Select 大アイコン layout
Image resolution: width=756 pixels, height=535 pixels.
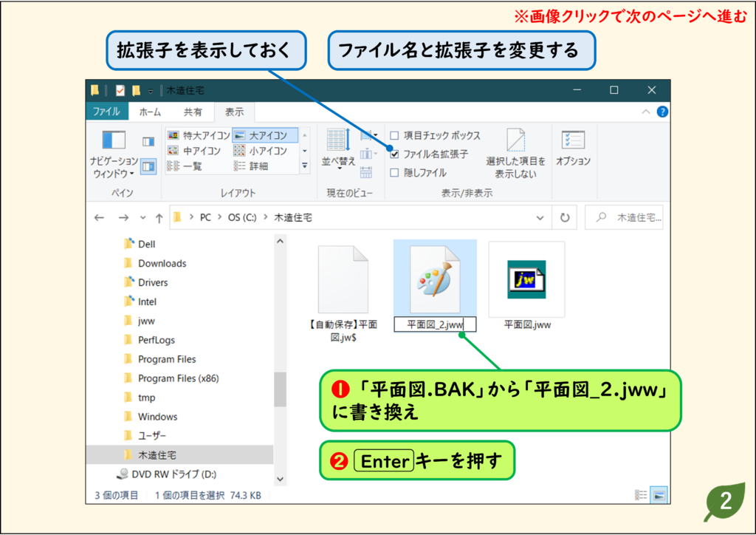pos(265,135)
